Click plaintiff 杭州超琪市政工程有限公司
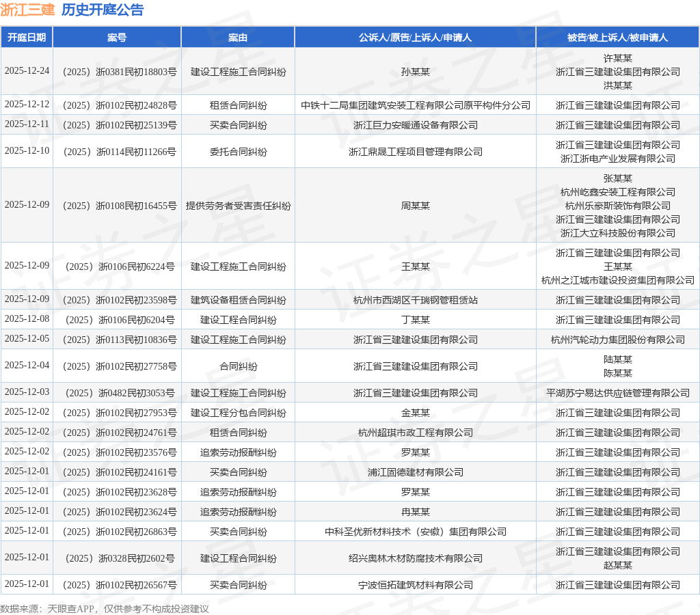The width and height of the screenshot is (700, 615). tap(415, 433)
